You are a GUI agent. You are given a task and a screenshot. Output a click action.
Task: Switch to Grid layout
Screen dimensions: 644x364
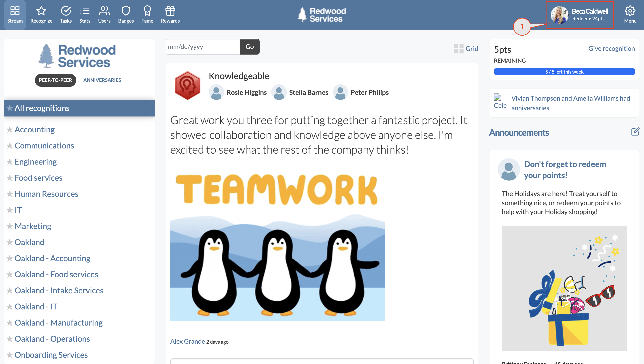[466, 49]
